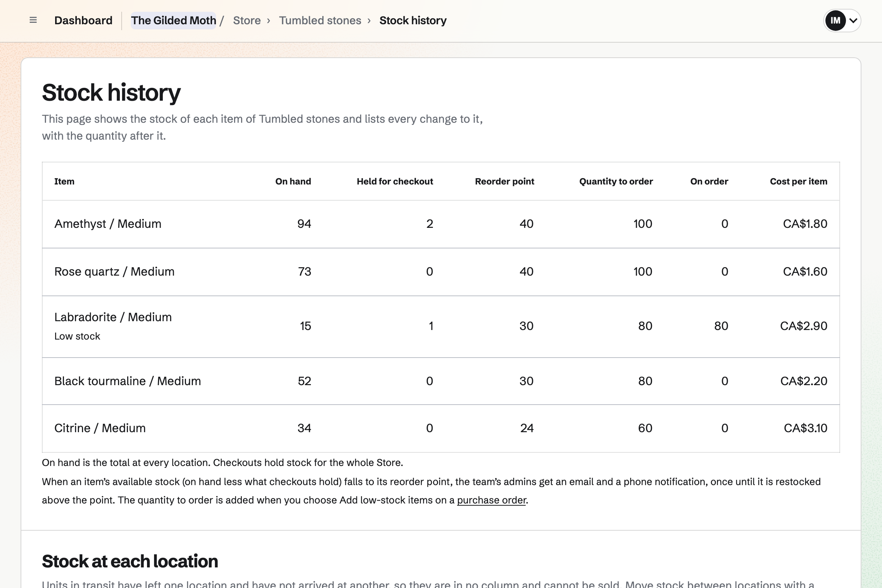Open the hamburger navigation menu

33,20
